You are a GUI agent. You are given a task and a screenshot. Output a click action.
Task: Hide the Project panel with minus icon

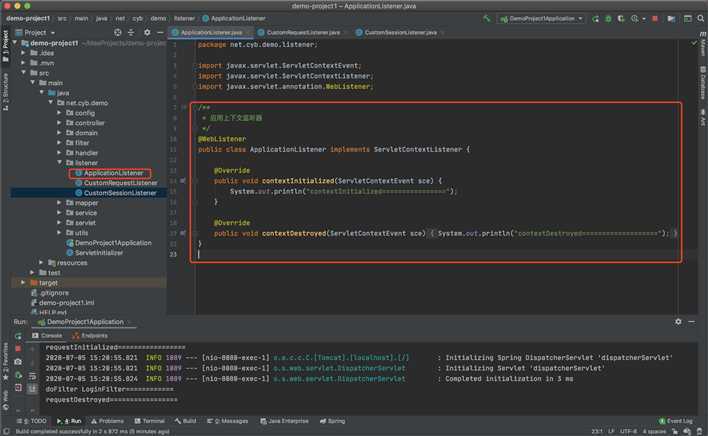click(160, 32)
